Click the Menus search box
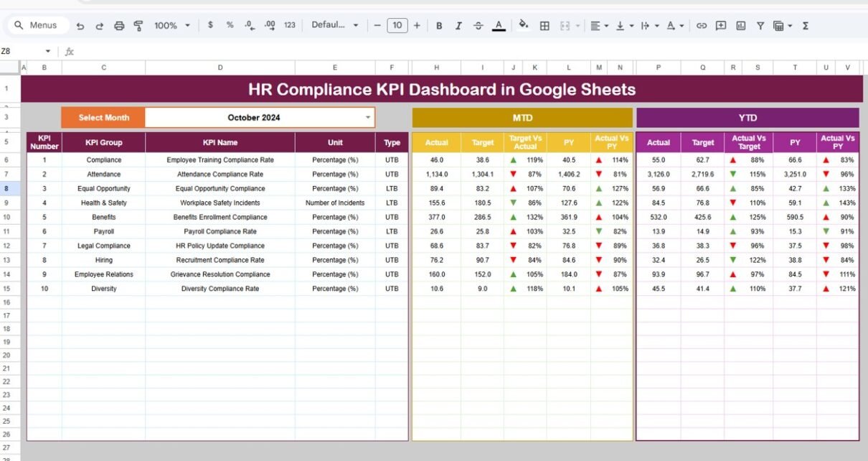The height and width of the screenshot is (461, 868). click(39, 25)
